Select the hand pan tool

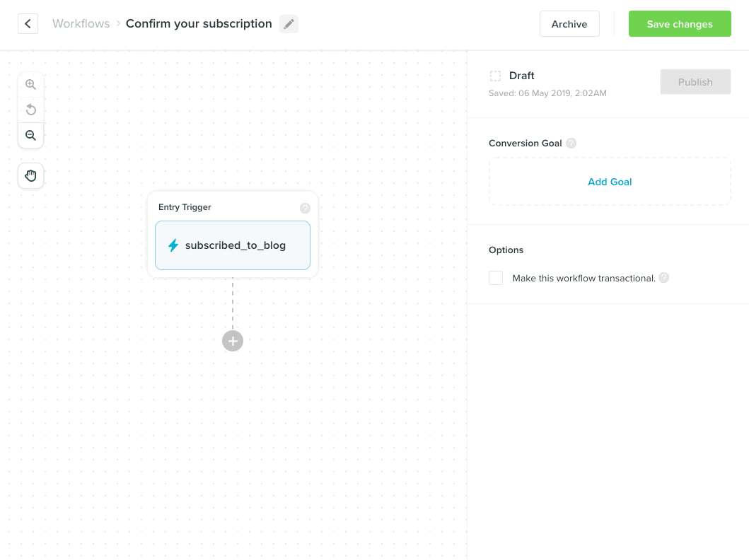point(30,175)
